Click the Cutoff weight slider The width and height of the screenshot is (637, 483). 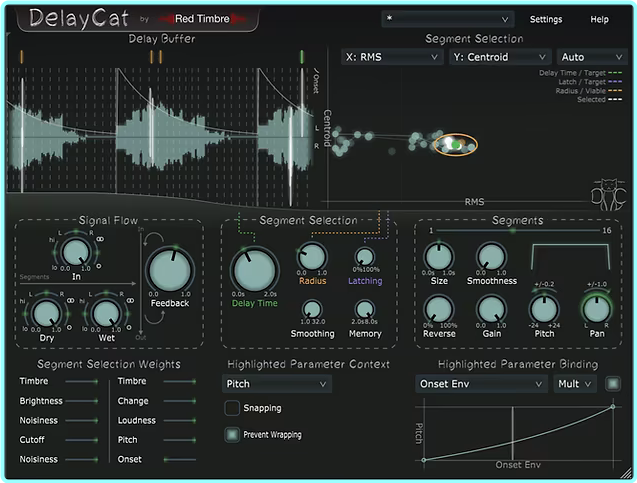pos(81,440)
